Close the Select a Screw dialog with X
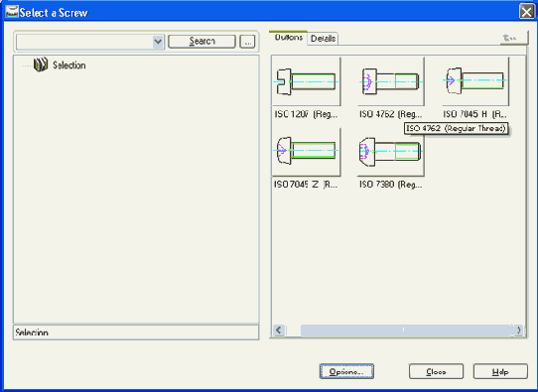The height and width of the screenshot is (392, 538). click(526, 12)
